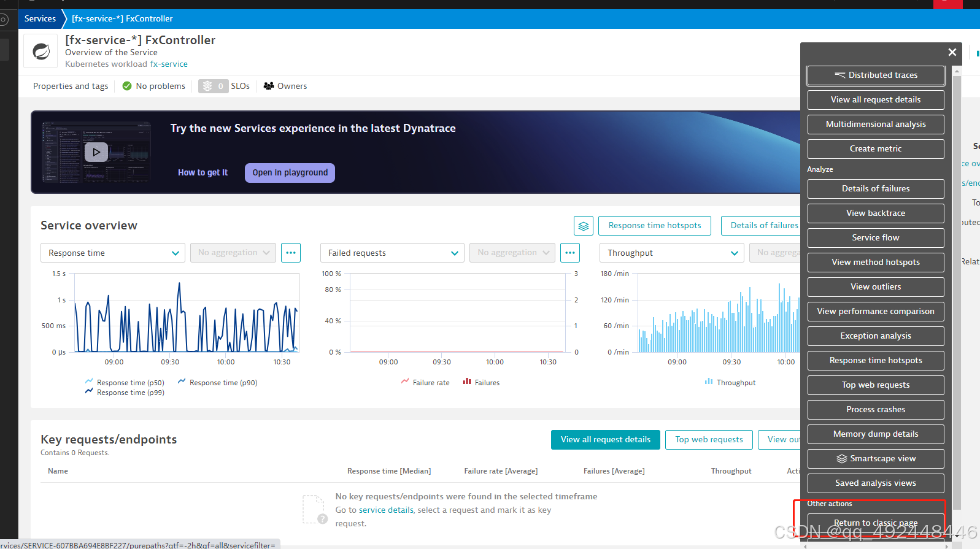Play the Dynatrace preview video thumbnail
Screen dimensions: 980x549
pos(96,152)
